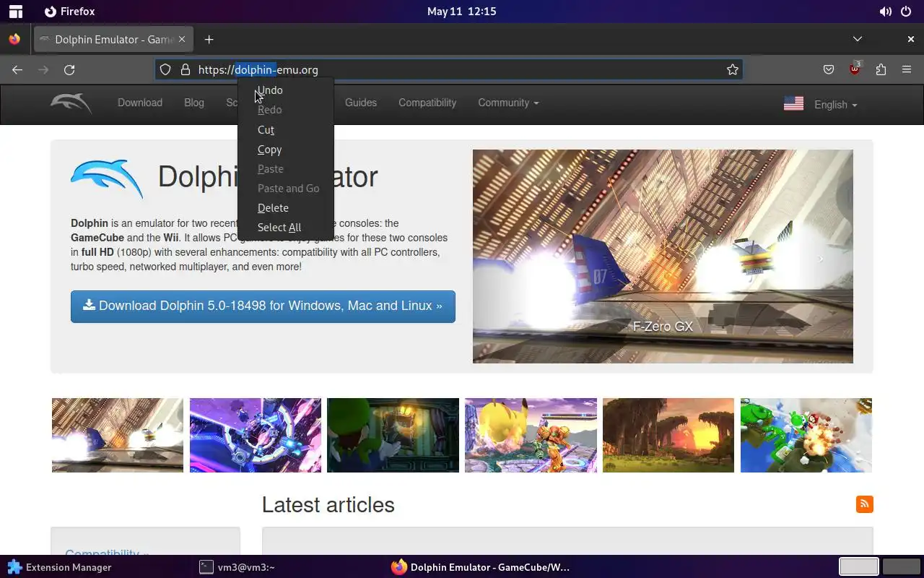Click the padlock site info icon
Screen dimensions: 924x578
tap(186, 69)
